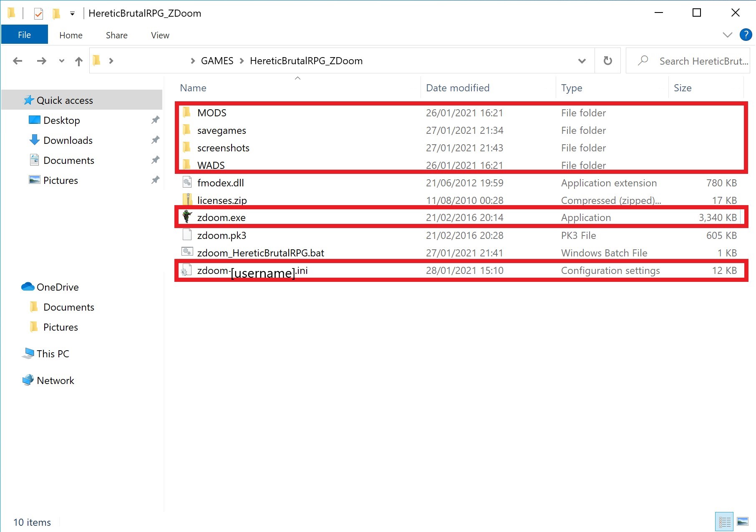This screenshot has height=532, width=756.
Task: Select the WADS folder icon
Action: (187, 164)
